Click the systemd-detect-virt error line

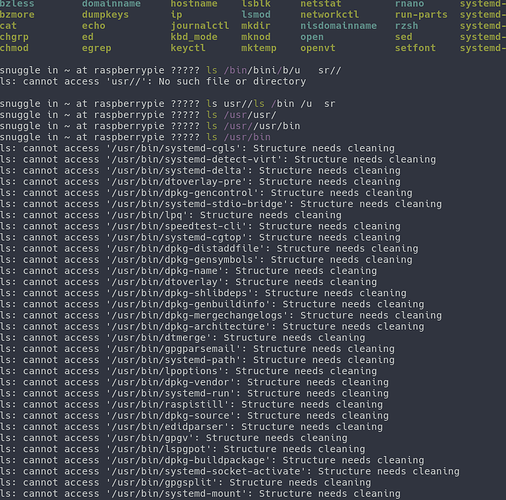coord(218,159)
